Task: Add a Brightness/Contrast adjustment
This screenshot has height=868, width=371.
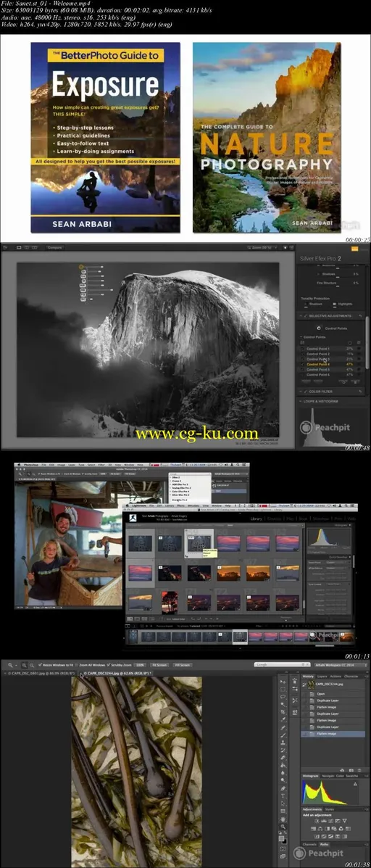Action: tap(317, 821)
